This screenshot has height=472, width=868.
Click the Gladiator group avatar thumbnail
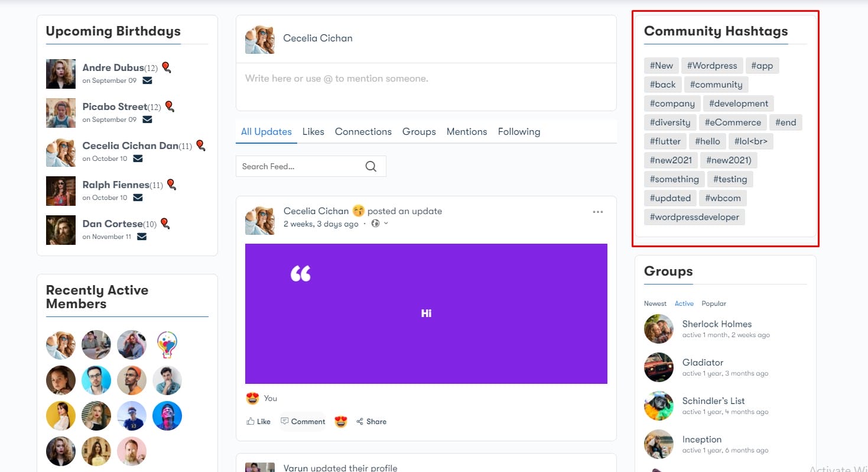658,367
